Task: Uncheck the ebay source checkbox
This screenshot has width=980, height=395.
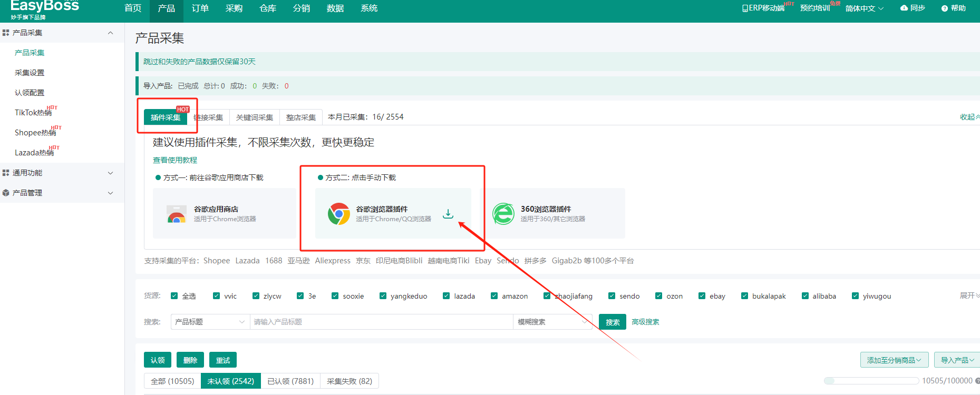Action: [x=702, y=296]
